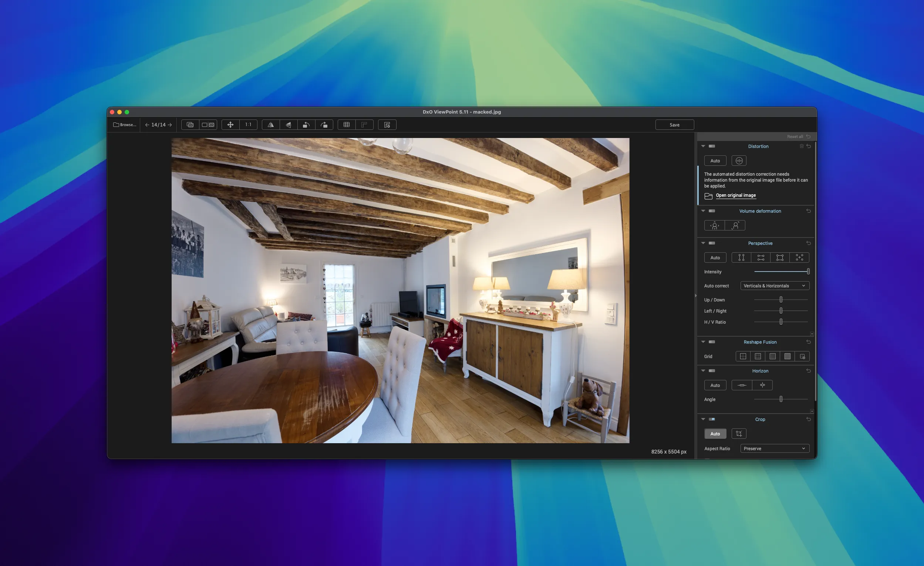Set zoom to 1:1 in toolbar
The image size is (924, 566).
(x=248, y=125)
